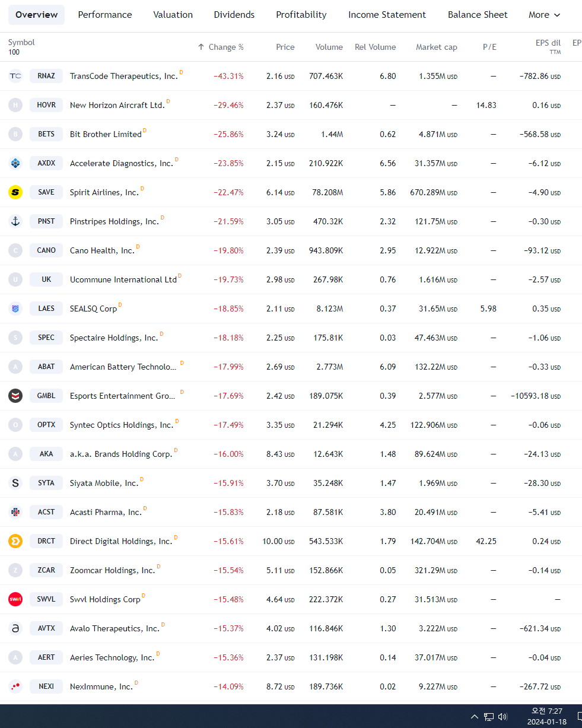Click the American Battery Technology A logo

coord(15,367)
